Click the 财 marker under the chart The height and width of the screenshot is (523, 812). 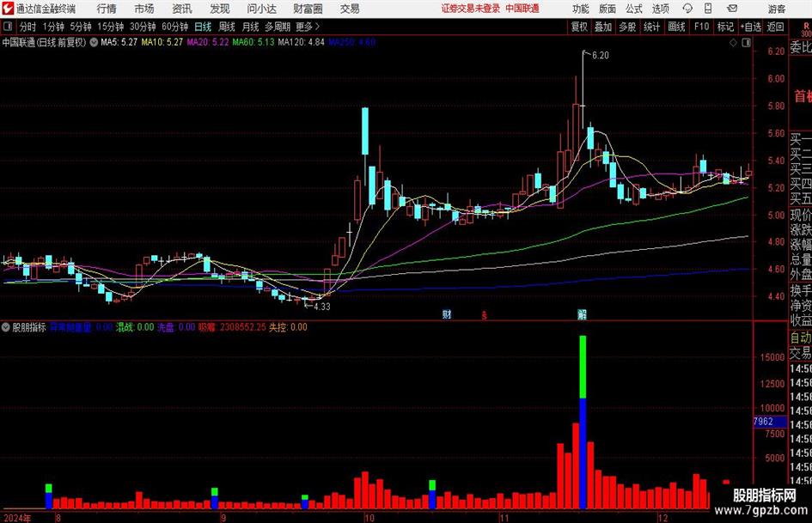[447, 314]
